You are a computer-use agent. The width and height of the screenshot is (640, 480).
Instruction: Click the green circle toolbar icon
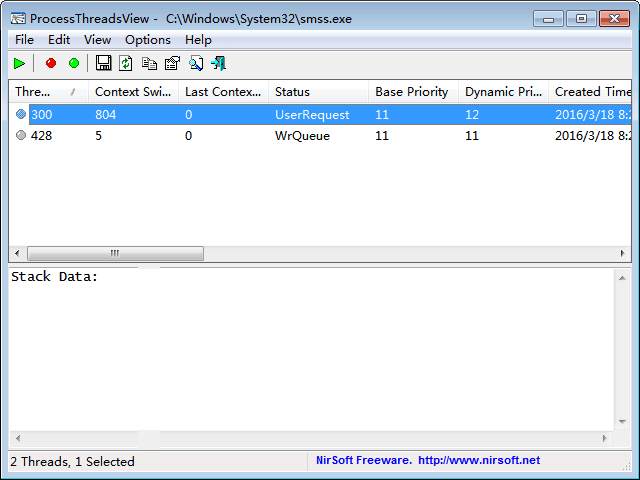[x=74, y=63]
